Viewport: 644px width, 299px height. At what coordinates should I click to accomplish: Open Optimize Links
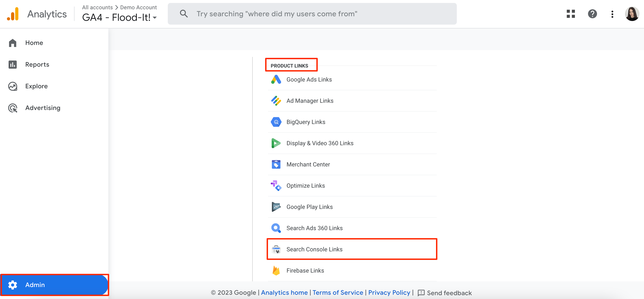pos(352,186)
